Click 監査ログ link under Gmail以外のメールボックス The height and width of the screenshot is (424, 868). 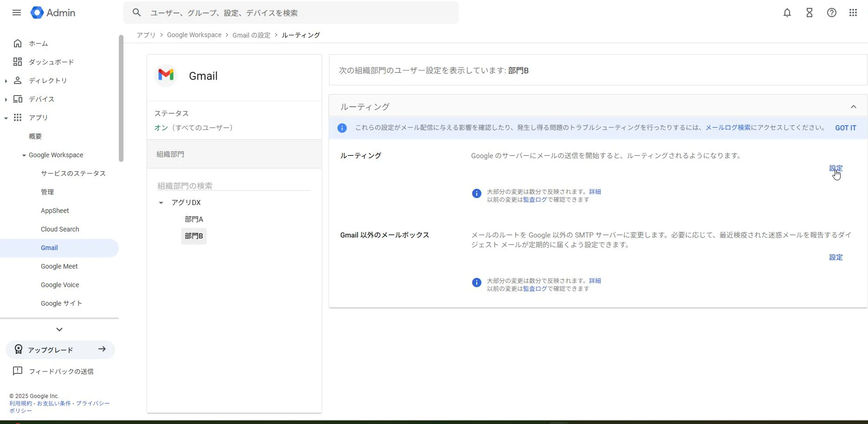click(535, 289)
